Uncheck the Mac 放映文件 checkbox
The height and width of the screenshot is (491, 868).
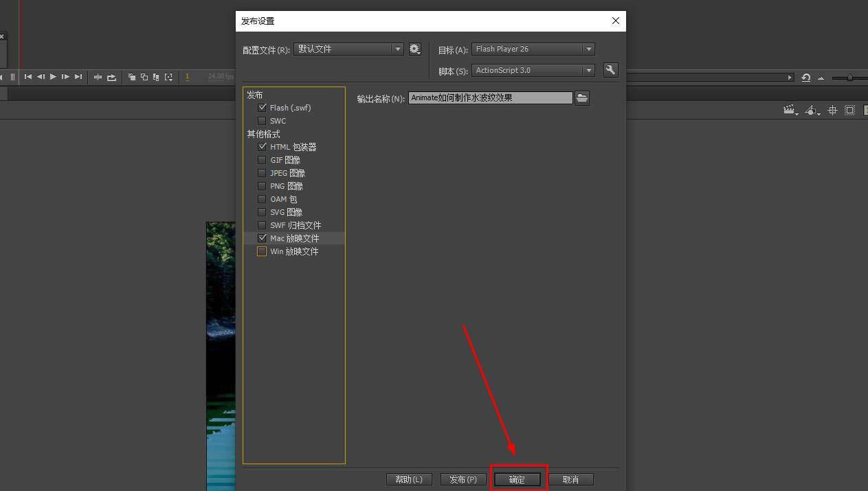[262, 238]
